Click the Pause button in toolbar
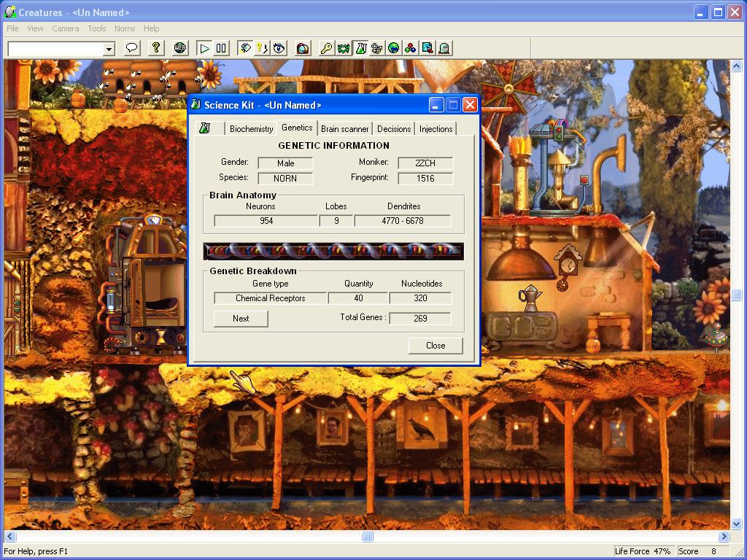747x560 pixels. pyautogui.click(x=221, y=48)
